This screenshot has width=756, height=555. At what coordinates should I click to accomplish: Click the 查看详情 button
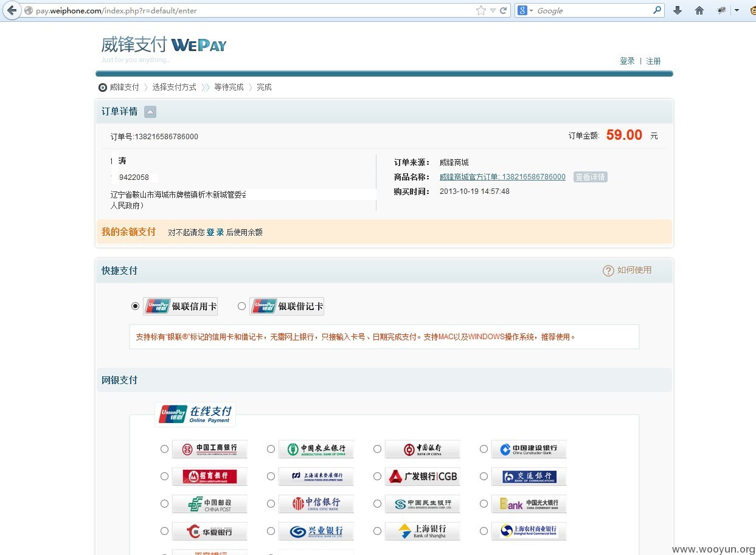coord(590,177)
